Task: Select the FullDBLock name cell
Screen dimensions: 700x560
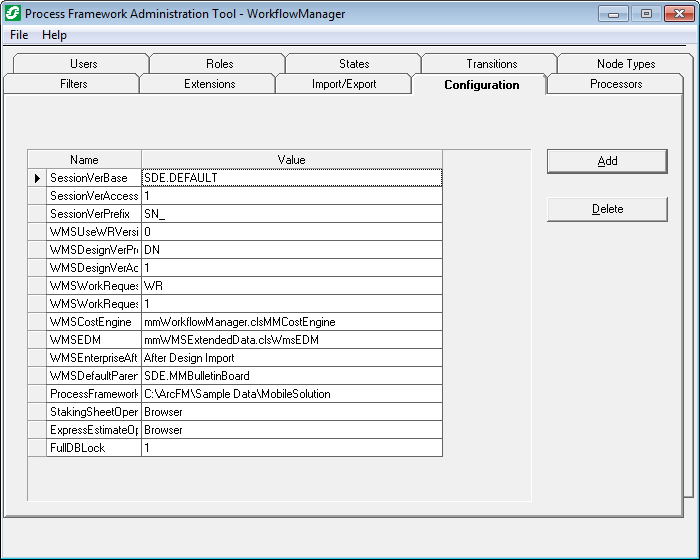Action: click(x=93, y=448)
